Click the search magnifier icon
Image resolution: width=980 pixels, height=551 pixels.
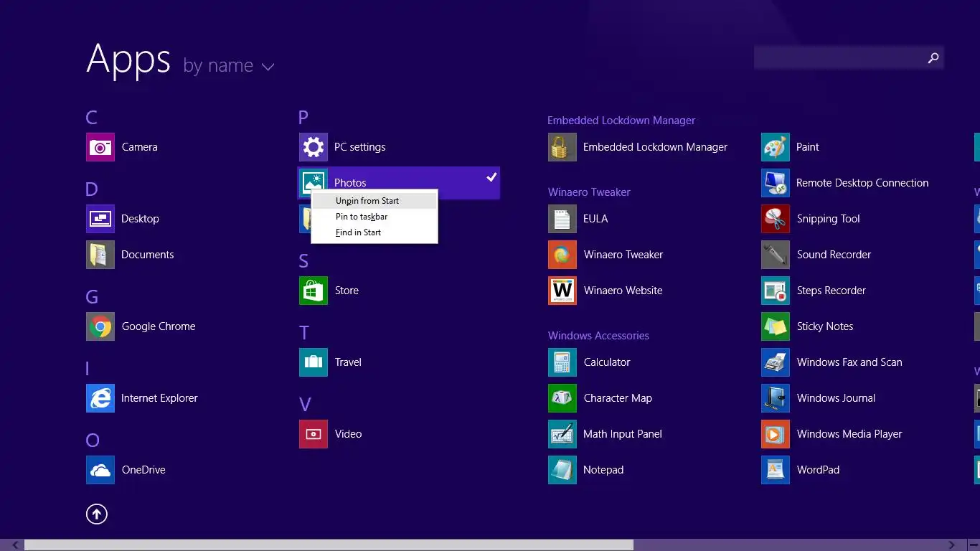point(933,58)
